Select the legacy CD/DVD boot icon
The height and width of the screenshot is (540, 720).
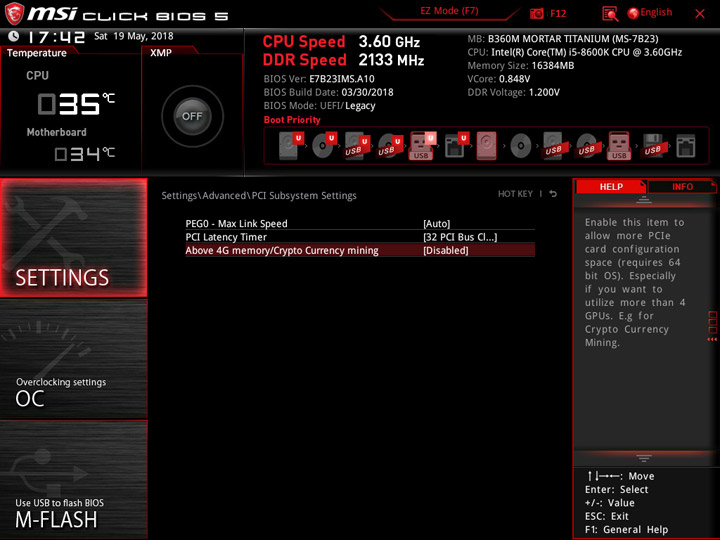[x=521, y=146]
